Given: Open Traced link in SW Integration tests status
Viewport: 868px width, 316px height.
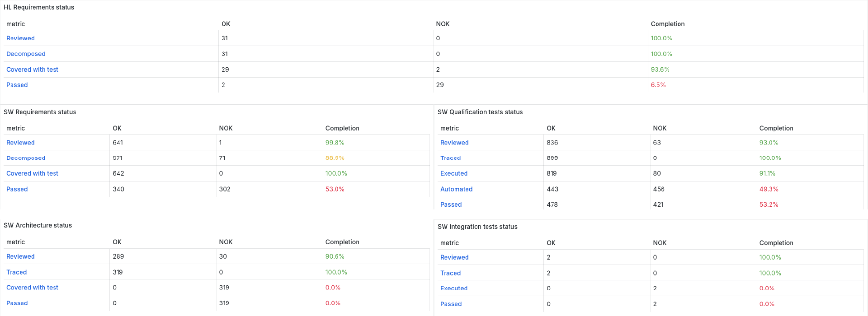Looking at the screenshot, I should tap(451, 273).
